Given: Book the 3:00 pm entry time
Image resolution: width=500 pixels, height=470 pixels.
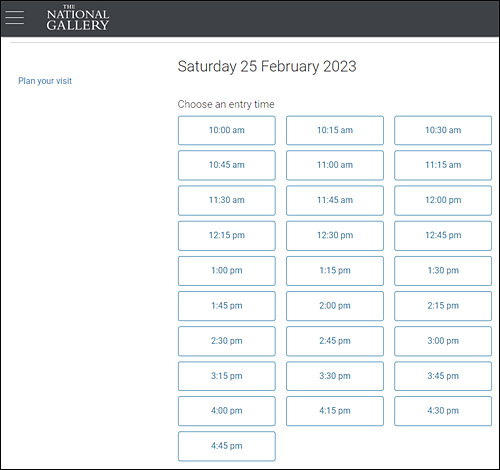Looking at the screenshot, I should (x=443, y=341).
